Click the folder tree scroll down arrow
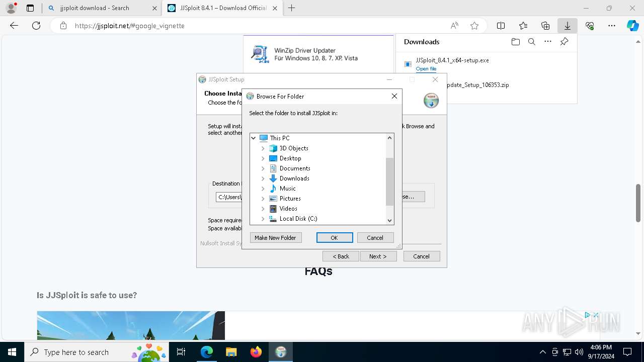The image size is (644, 362). coord(389,220)
